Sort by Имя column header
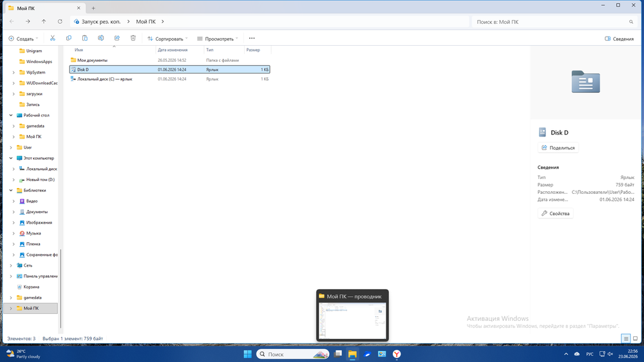Viewport: 644px width, 362px height. pyautogui.click(x=114, y=50)
